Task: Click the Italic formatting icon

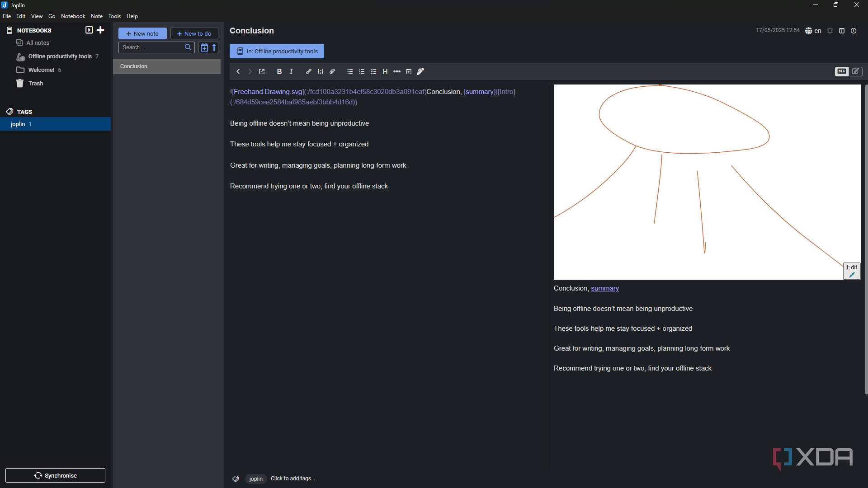Action: point(291,71)
